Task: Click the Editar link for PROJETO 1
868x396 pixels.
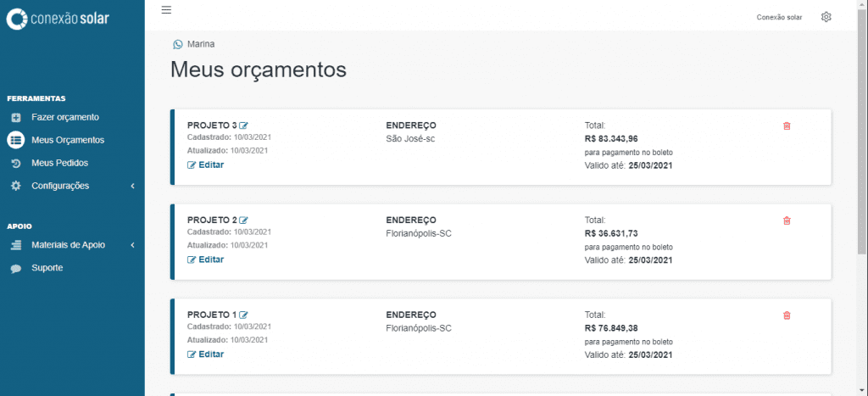Action: click(206, 354)
